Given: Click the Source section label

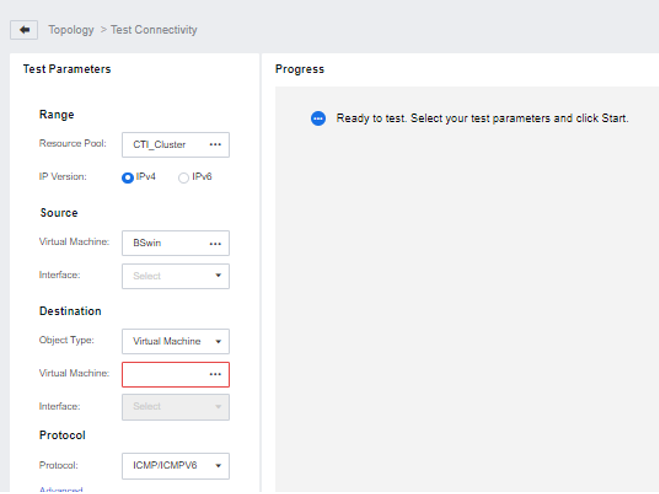Looking at the screenshot, I should [x=59, y=213].
